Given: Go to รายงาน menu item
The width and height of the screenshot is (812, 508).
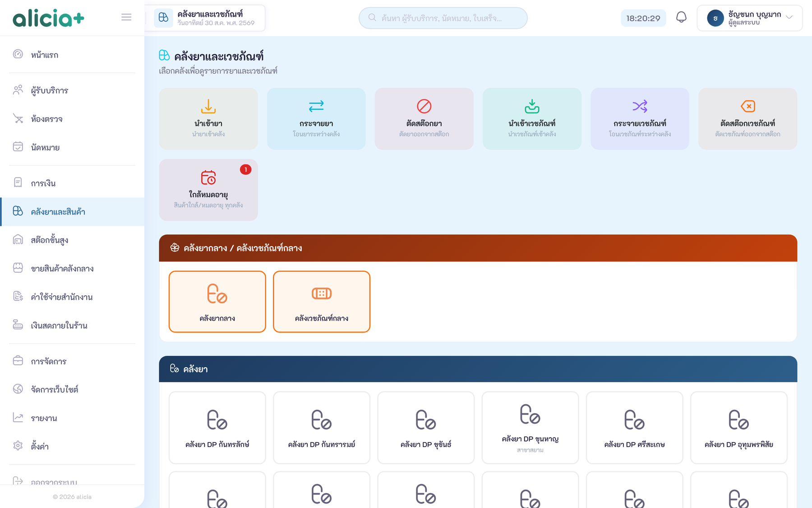Looking at the screenshot, I should pyautogui.click(x=72, y=418).
